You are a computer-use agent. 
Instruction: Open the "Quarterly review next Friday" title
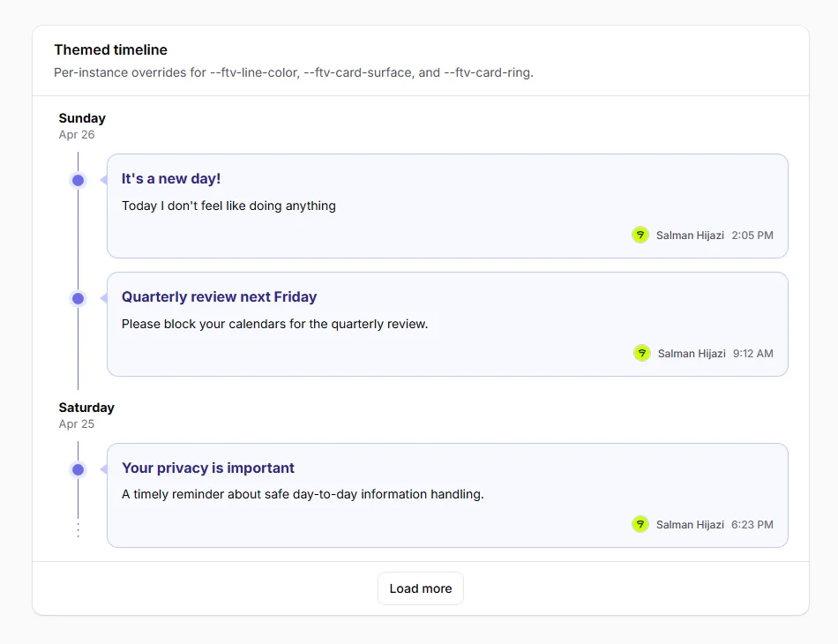(x=219, y=296)
